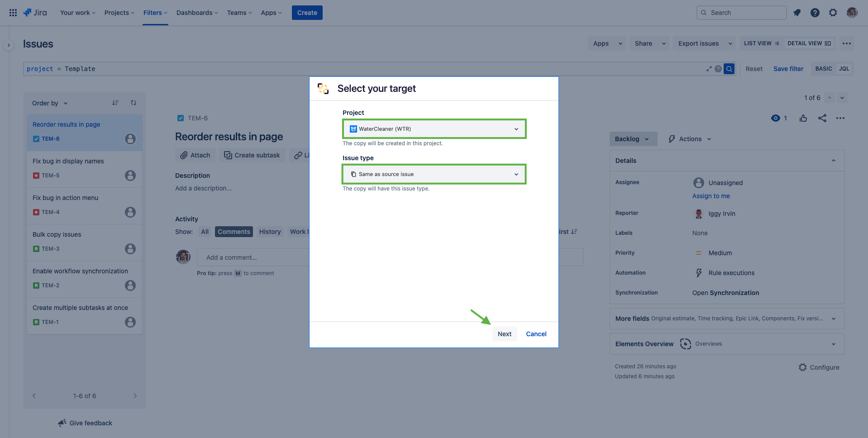Open the help question mark icon
This screenshot has height=438, width=868.
(815, 13)
